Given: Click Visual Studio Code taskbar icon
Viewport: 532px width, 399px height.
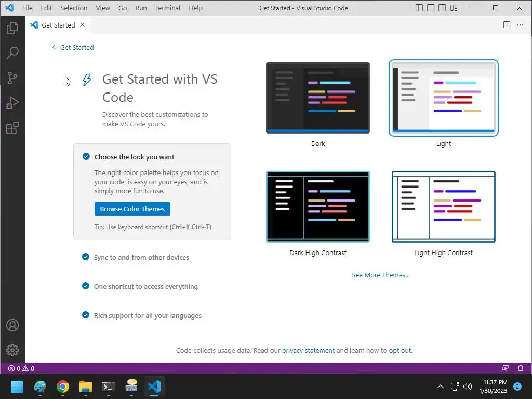Looking at the screenshot, I should point(154,387).
